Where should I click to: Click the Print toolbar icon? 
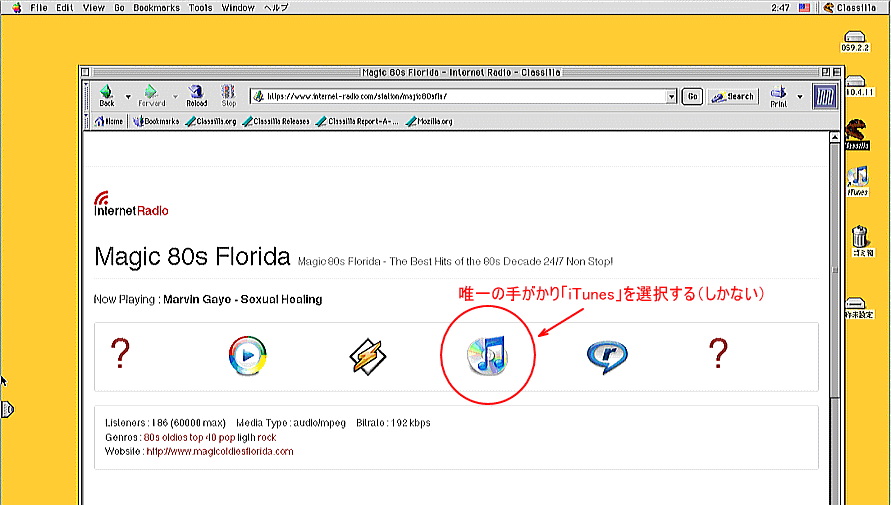click(x=778, y=96)
